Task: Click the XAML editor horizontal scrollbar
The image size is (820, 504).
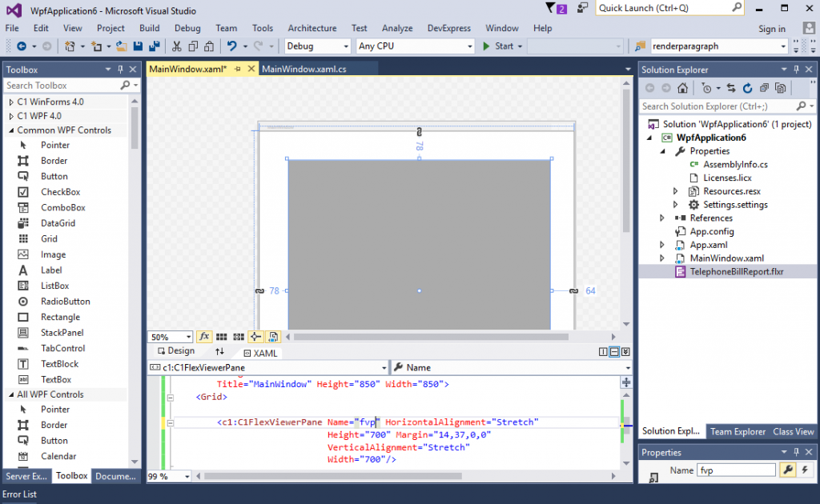Action: tap(332, 476)
